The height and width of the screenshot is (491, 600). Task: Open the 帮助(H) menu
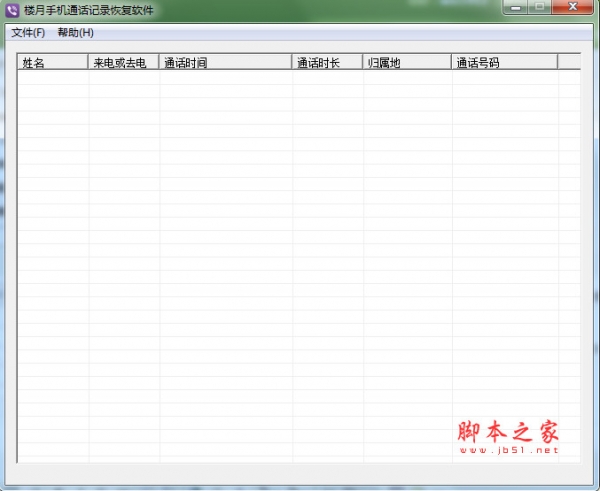75,33
